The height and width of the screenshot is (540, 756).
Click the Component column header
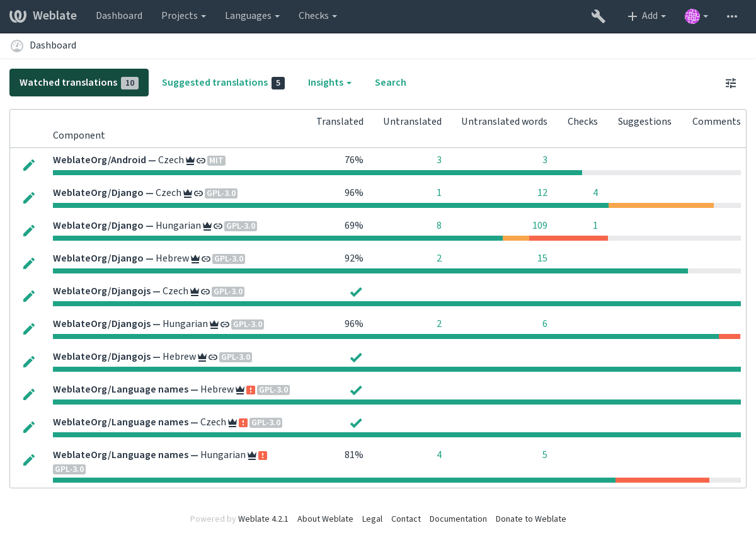pos(79,135)
